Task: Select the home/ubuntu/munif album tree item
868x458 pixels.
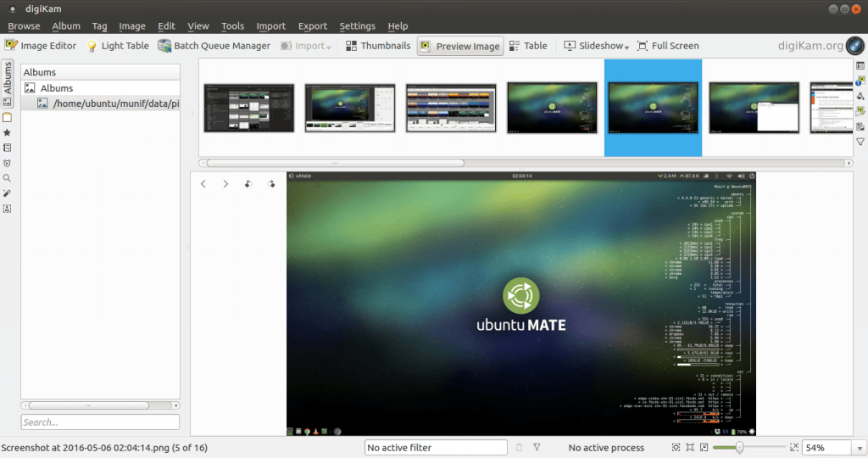Action: [x=115, y=103]
